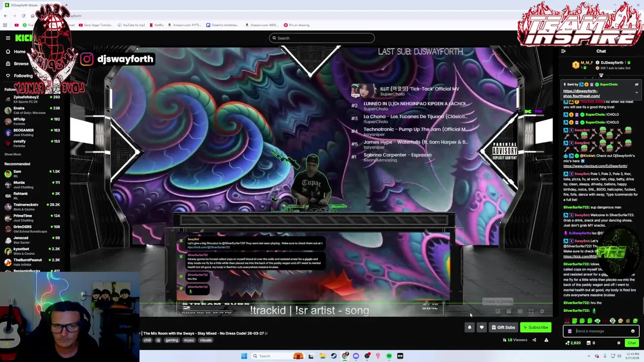This screenshot has width=644, height=362.
Task: Toggle theater mode on the player
Action: [520, 311]
